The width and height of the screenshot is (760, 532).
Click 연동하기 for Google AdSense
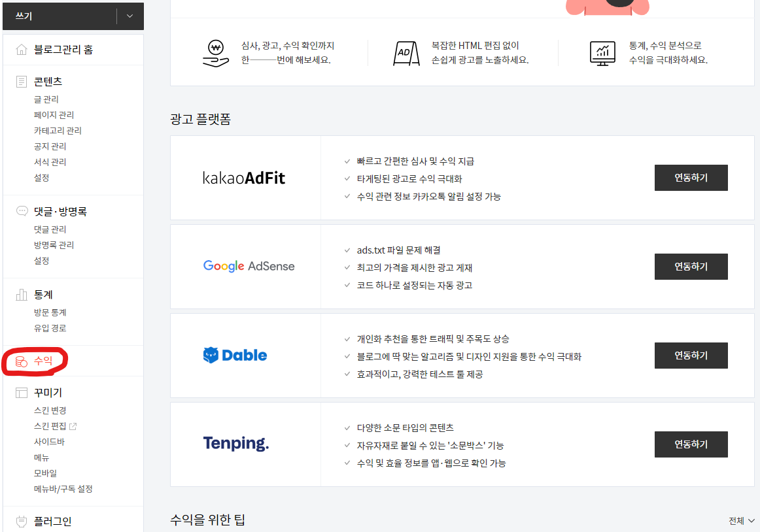coord(691,267)
